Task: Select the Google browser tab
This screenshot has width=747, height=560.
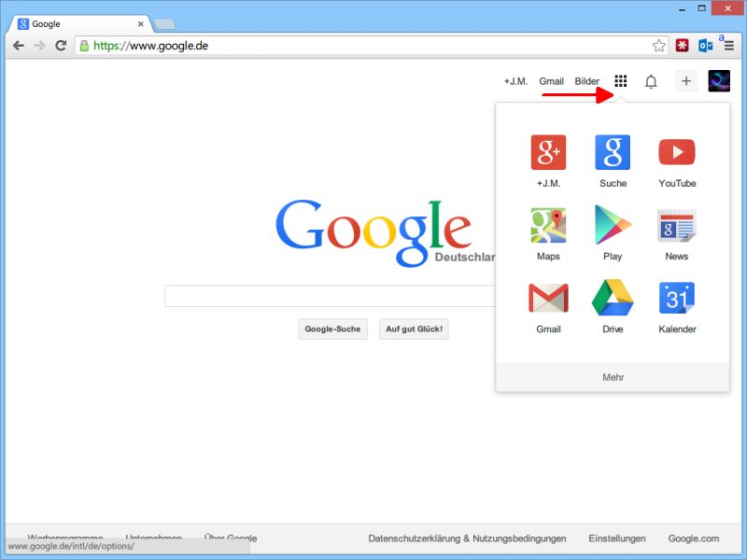Action: [x=78, y=24]
